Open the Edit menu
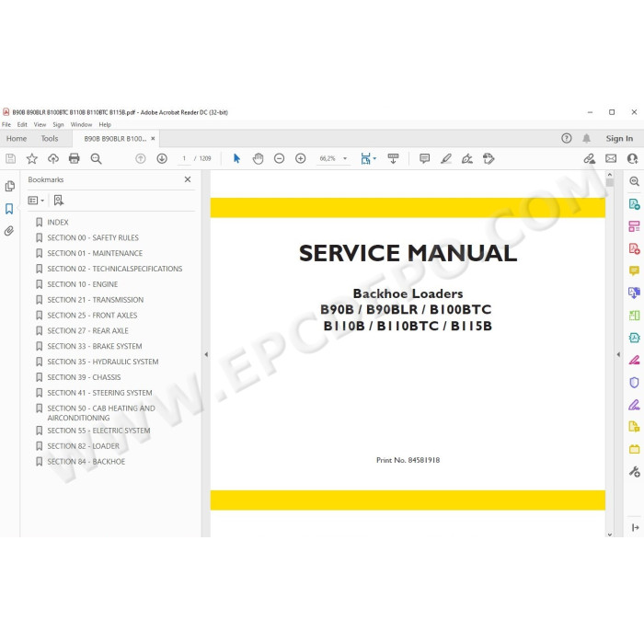Screen dimensions: 644x644 click(x=22, y=124)
